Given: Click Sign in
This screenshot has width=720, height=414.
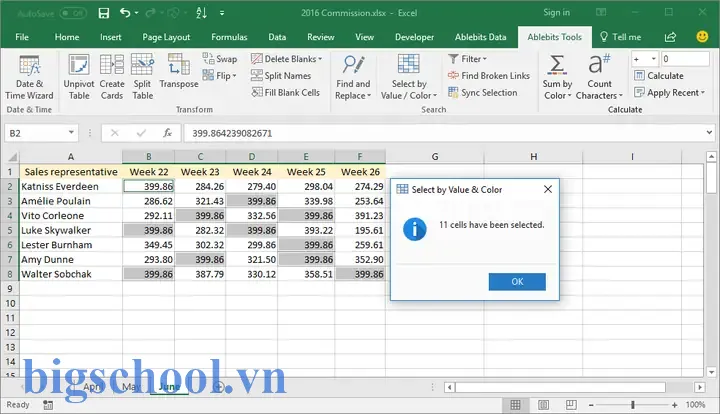Looking at the screenshot, I should tap(557, 12).
